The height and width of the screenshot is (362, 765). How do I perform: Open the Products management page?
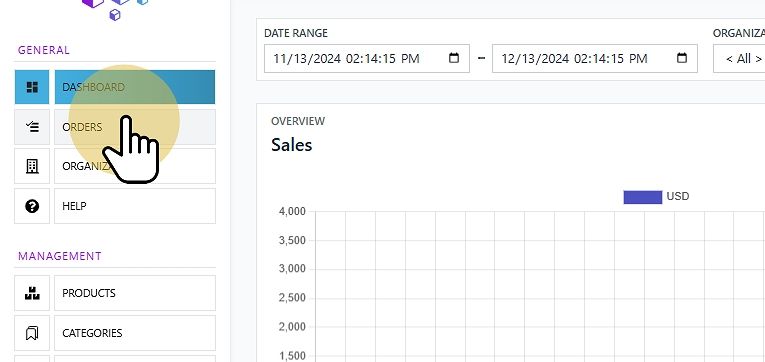(135, 293)
